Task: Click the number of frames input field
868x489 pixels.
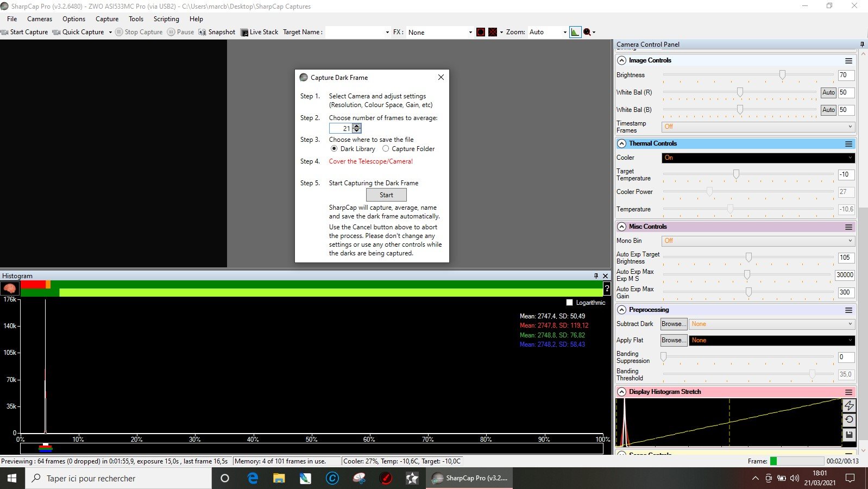Action: pyautogui.click(x=341, y=128)
